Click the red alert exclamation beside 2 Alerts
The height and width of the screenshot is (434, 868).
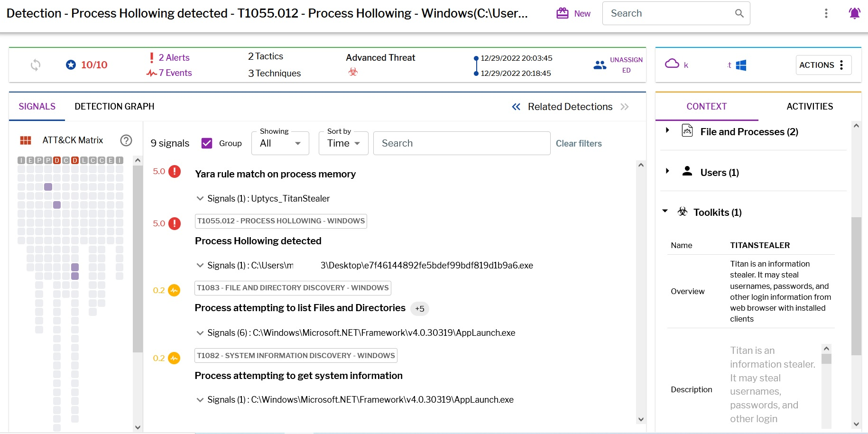151,58
